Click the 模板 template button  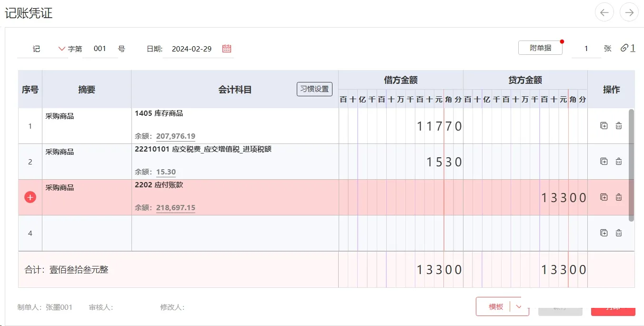pyautogui.click(x=496, y=306)
